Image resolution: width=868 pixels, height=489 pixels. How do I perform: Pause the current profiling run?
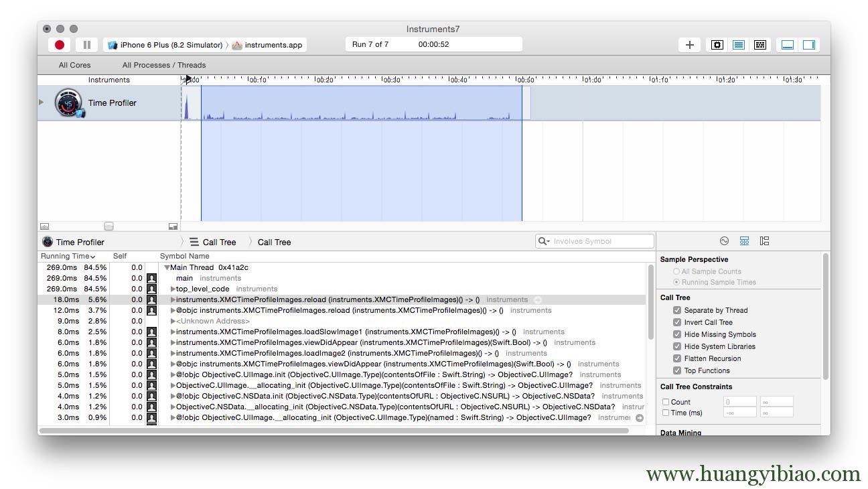(x=86, y=45)
